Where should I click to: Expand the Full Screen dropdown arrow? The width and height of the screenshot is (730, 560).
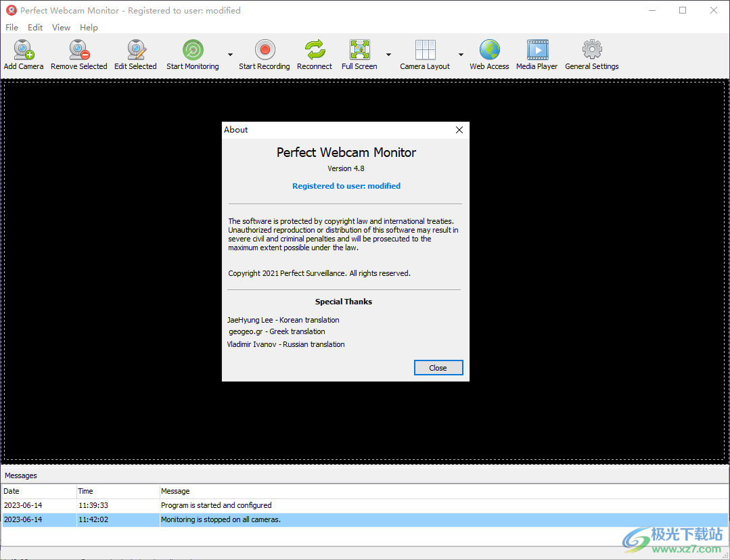click(x=388, y=55)
